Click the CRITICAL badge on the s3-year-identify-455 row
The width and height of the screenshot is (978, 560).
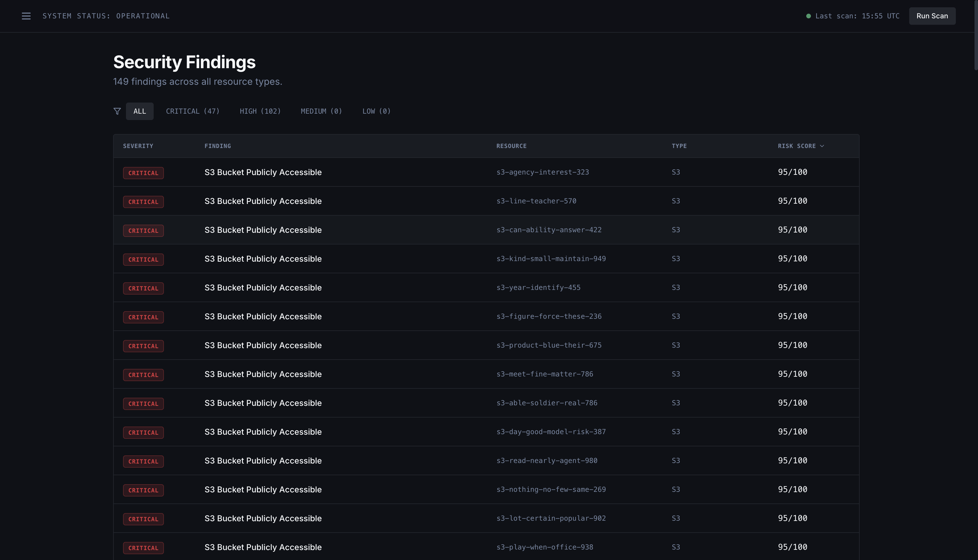(x=143, y=288)
